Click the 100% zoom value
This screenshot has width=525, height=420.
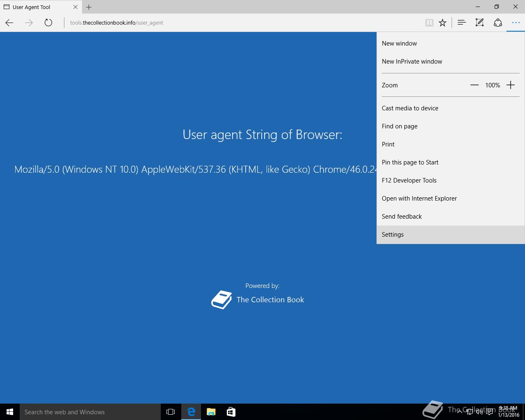pyautogui.click(x=493, y=85)
